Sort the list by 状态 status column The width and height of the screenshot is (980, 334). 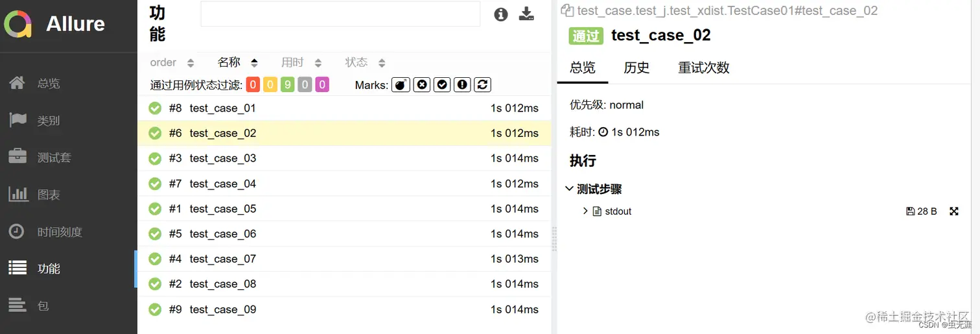[366, 63]
